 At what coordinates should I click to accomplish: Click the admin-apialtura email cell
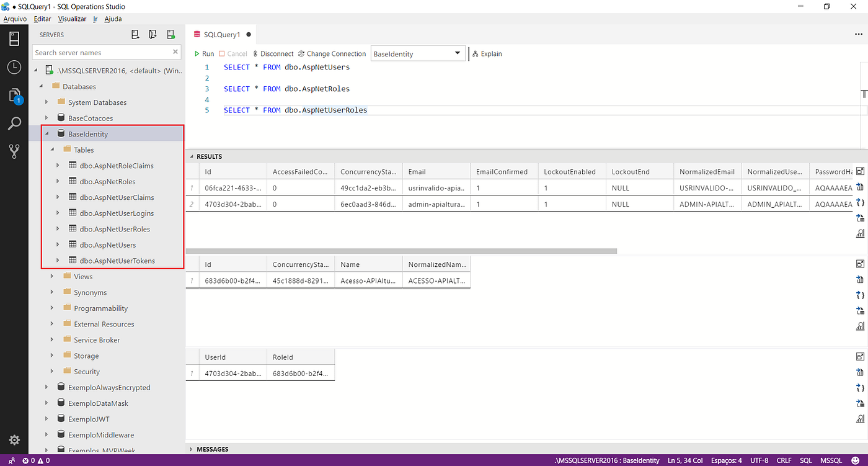(x=436, y=204)
